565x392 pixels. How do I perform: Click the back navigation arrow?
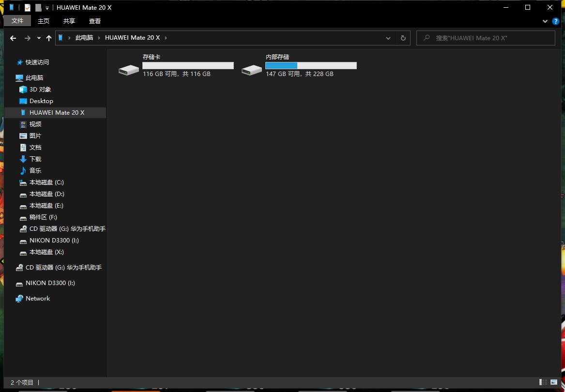tap(14, 38)
